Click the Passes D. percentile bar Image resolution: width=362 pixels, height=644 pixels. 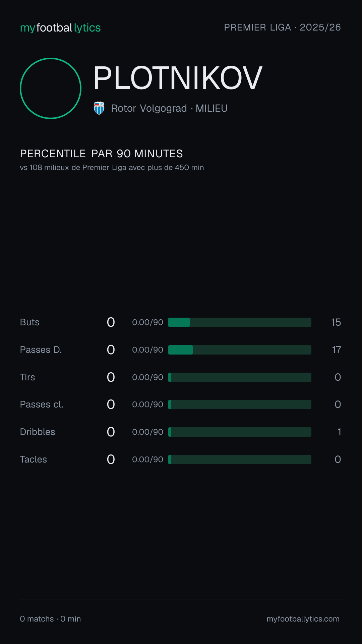[x=240, y=350]
